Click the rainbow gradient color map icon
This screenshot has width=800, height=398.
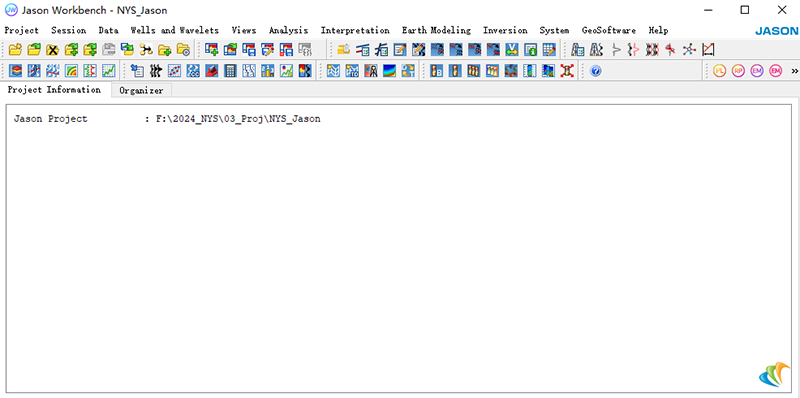coord(390,70)
